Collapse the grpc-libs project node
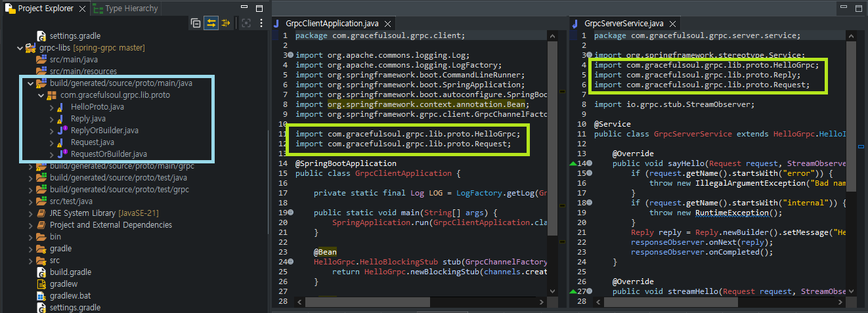This screenshot has width=868, height=313. 20,48
